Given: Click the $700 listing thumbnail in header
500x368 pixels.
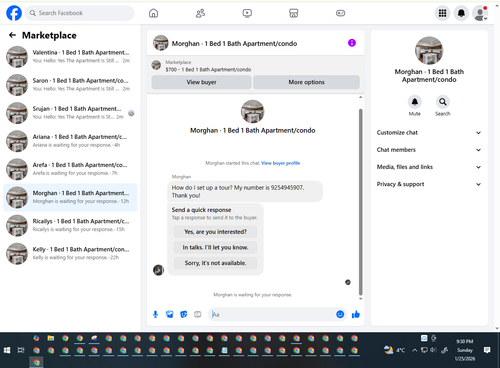Looking at the screenshot, I should click(156, 65).
